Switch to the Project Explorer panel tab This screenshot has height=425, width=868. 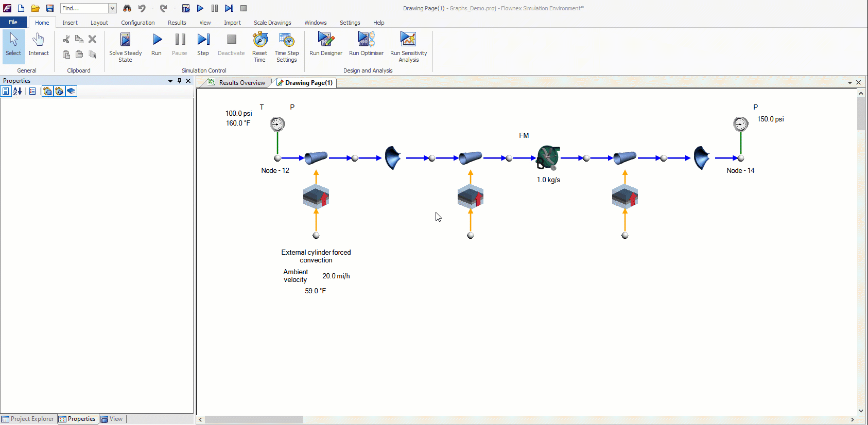[x=28, y=419]
